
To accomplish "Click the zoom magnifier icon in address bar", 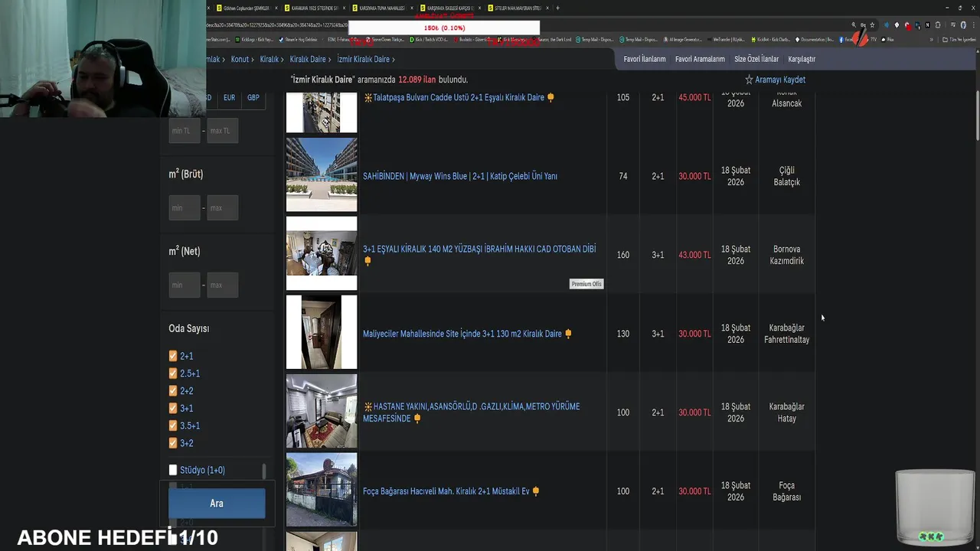I will [x=854, y=25].
